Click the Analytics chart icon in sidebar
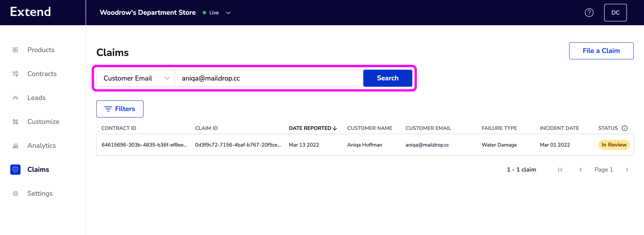Screen dimensions: 644x235 pyautogui.click(x=15, y=146)
